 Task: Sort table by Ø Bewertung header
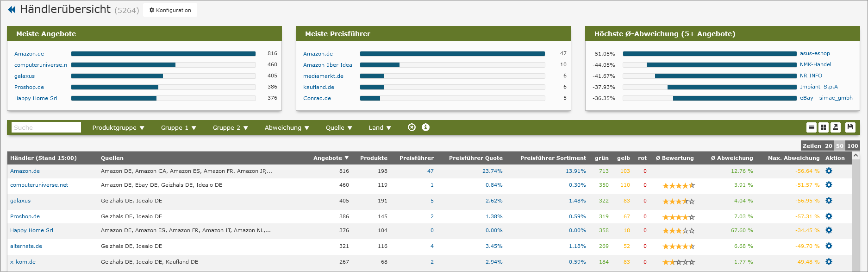pyautogui.click(x=674, y=158)
